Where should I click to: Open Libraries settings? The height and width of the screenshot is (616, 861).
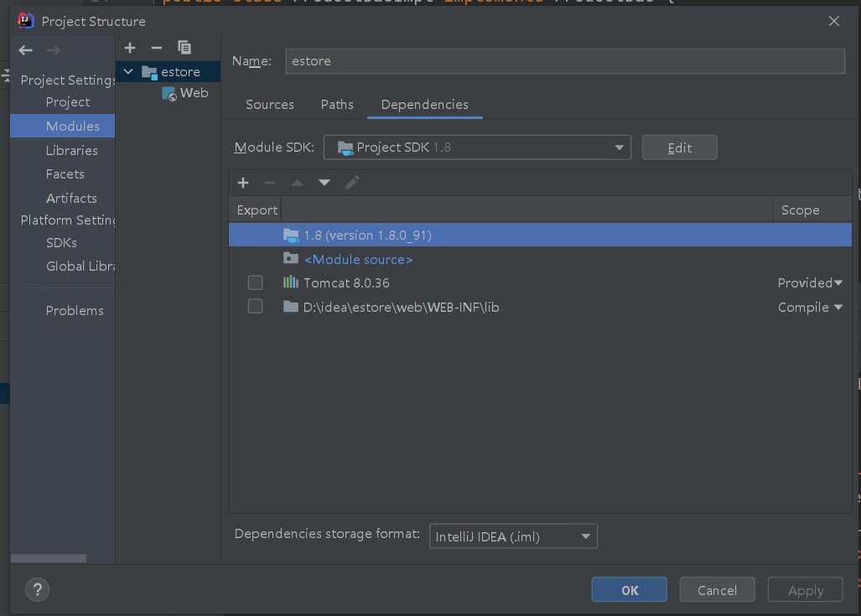(x=72, y=150)
